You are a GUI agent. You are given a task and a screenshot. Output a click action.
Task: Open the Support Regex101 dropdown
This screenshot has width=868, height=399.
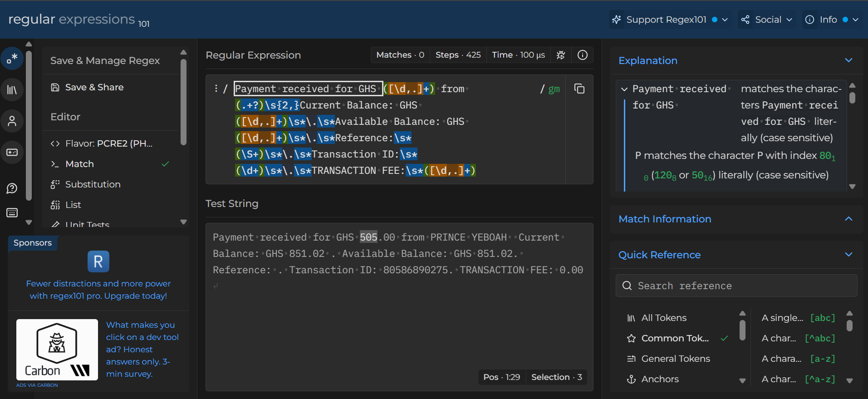coord(670,20)
